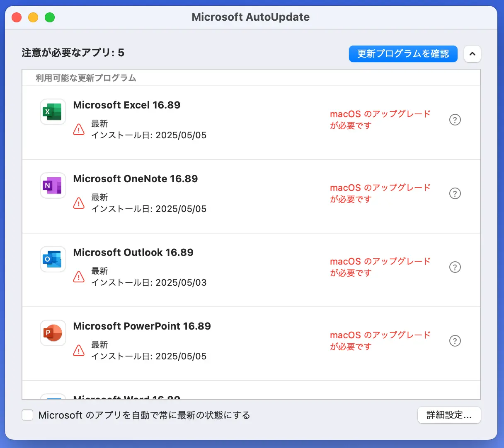Click the 更新プログラムを確認 button
The image size is (504, 448).
(x=402, y=53)
